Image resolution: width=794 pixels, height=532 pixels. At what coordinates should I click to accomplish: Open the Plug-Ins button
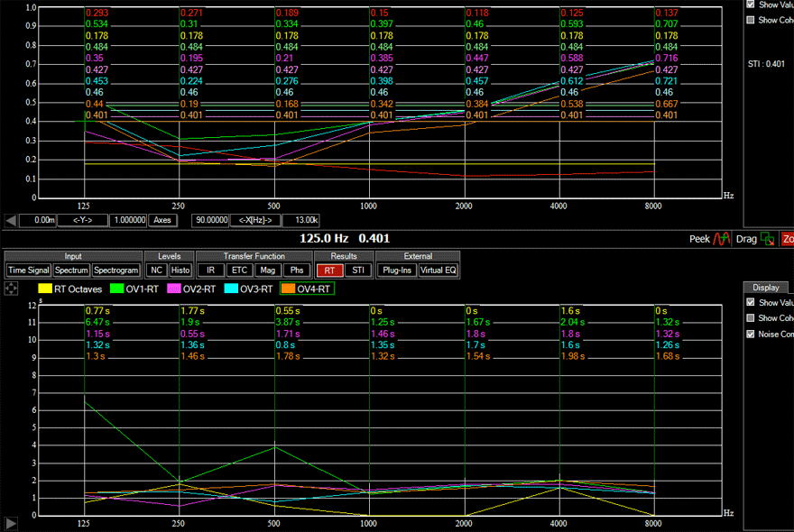[x=397, y=271]
